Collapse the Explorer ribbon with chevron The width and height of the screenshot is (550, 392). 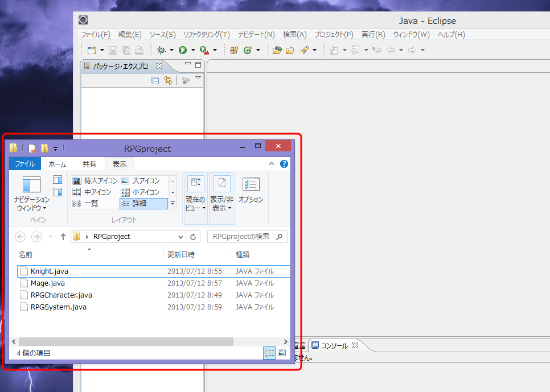tap(272, 164)
